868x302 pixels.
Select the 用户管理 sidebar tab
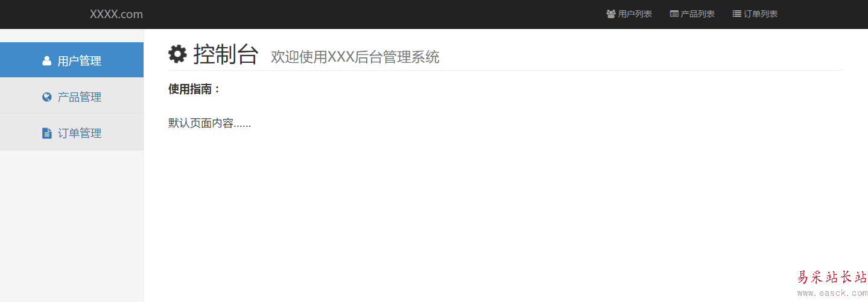(x=72, y=60)
